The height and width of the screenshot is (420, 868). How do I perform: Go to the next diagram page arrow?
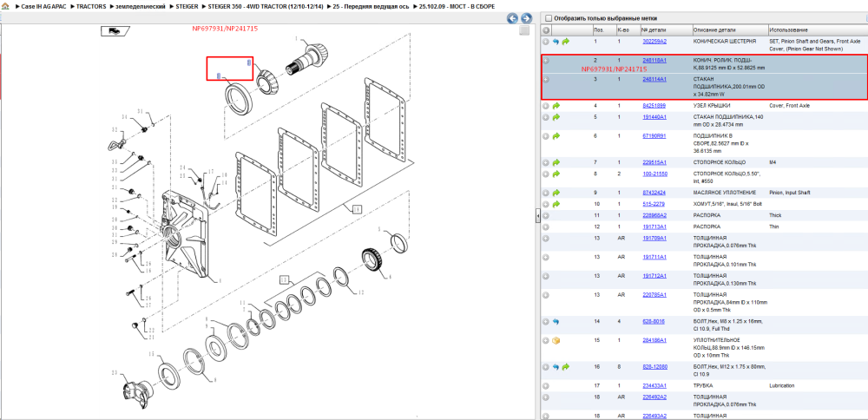pos(526,18)
